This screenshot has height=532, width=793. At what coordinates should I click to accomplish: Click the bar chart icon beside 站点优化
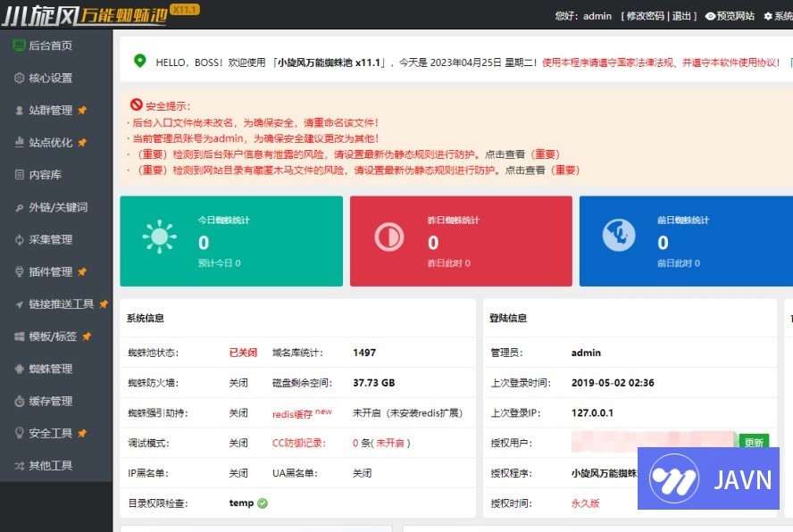click(20, 142)
